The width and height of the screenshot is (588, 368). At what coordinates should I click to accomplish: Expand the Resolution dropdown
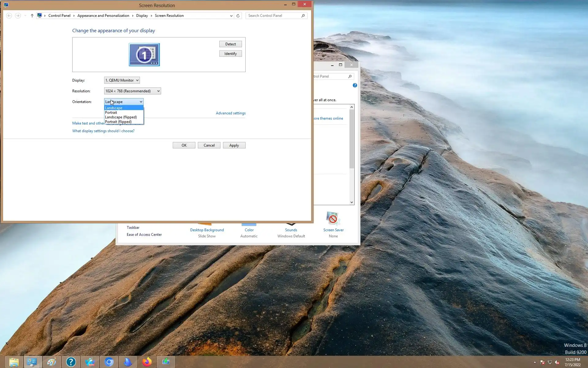[x=132, y=91]
